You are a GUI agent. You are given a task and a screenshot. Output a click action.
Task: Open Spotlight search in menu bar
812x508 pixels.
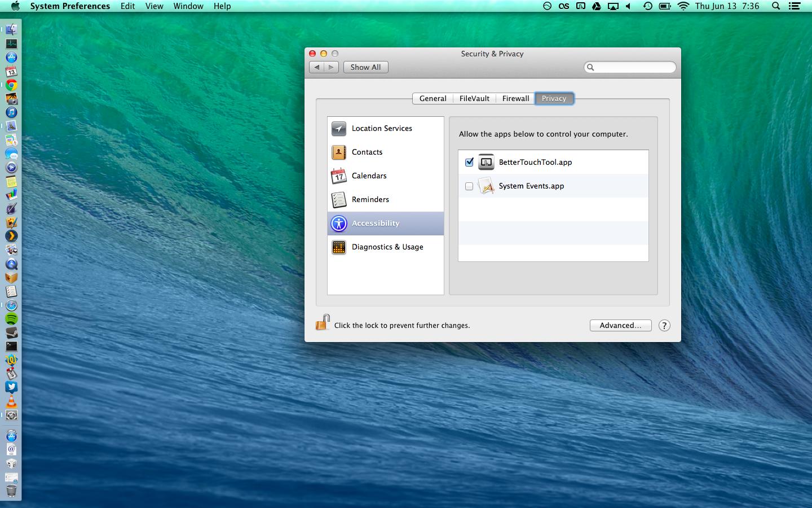click(776, 6)
